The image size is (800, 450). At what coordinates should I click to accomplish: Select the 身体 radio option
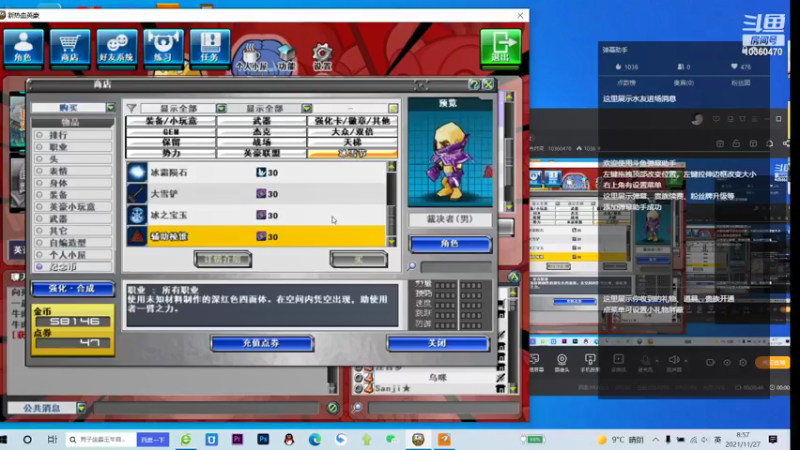click(x=39, y=183)
